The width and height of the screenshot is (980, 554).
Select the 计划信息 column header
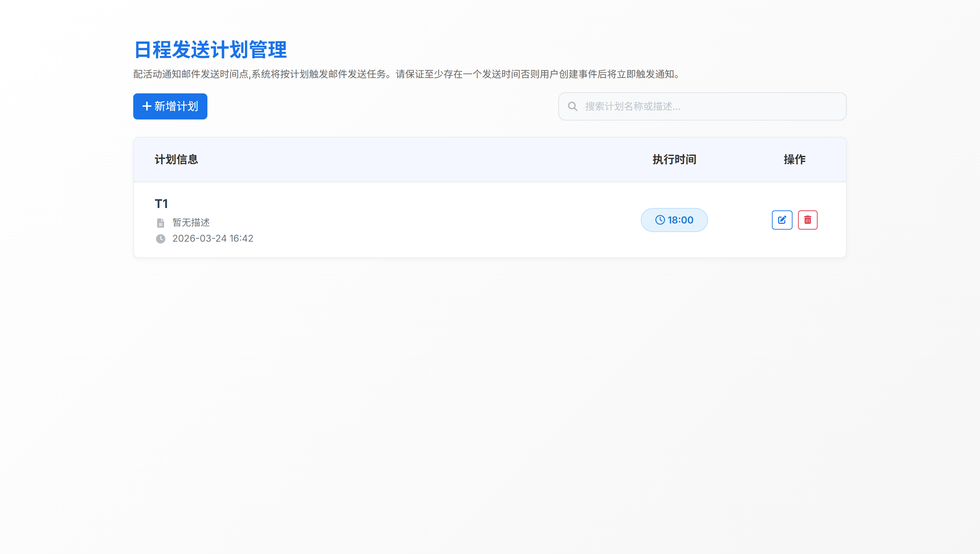pyautogui.click(x=176, y=159)
